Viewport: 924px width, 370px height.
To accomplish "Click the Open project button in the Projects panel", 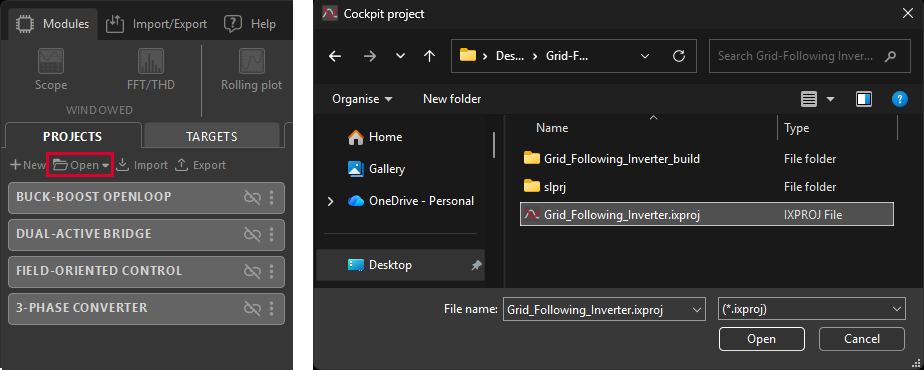I will click(x=80, y=165).
